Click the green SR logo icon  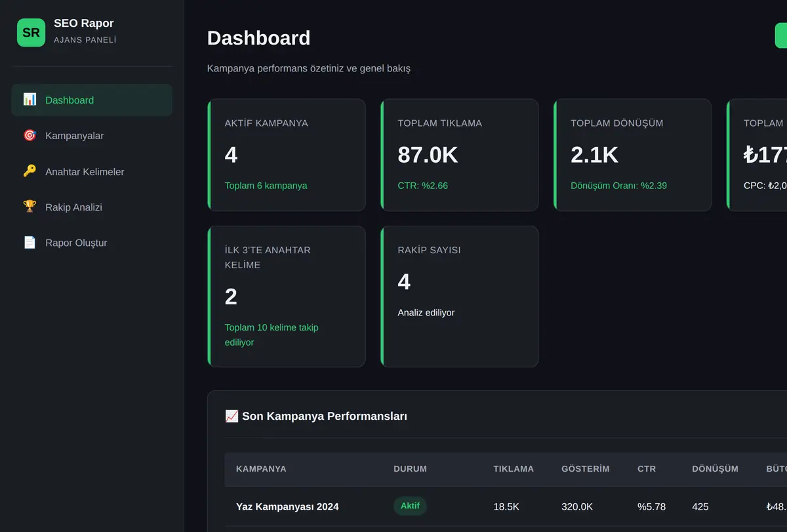[x=31, y=32]
